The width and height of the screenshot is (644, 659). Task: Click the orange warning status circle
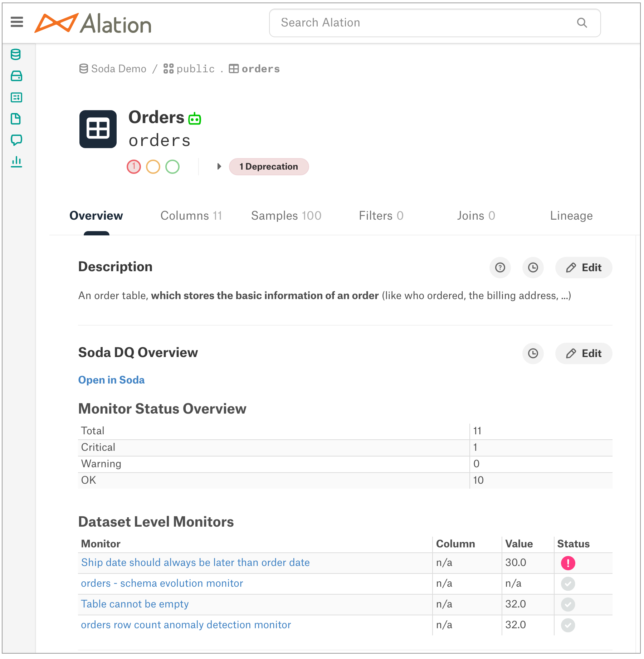(x=153, y=167)
